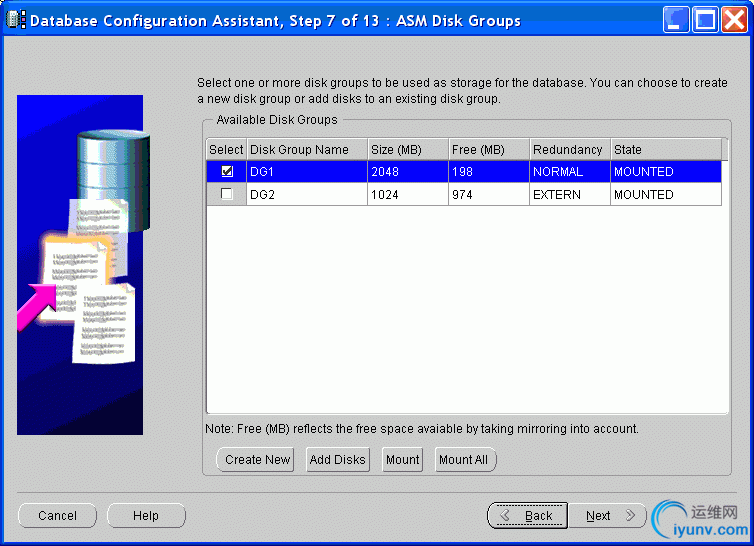
Task: Uncheck the DG1 disk group checkbox
Action: [x=227, y=171]
